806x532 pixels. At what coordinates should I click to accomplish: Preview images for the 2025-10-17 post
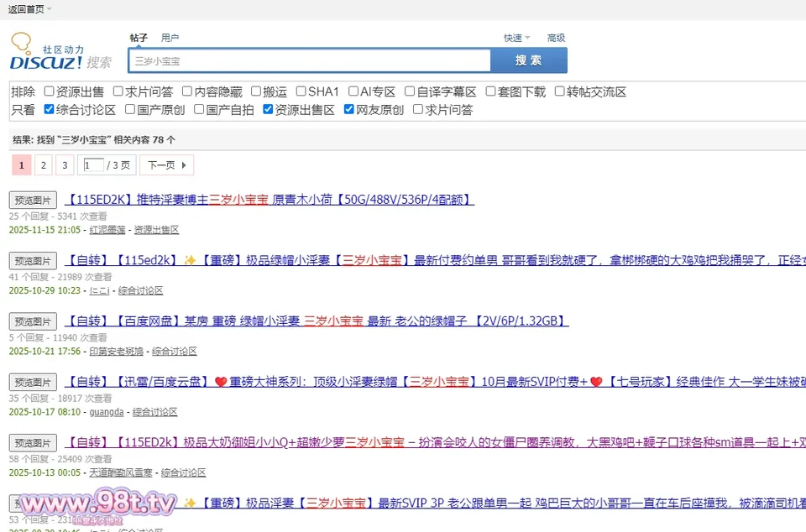(x=33, y=382)
